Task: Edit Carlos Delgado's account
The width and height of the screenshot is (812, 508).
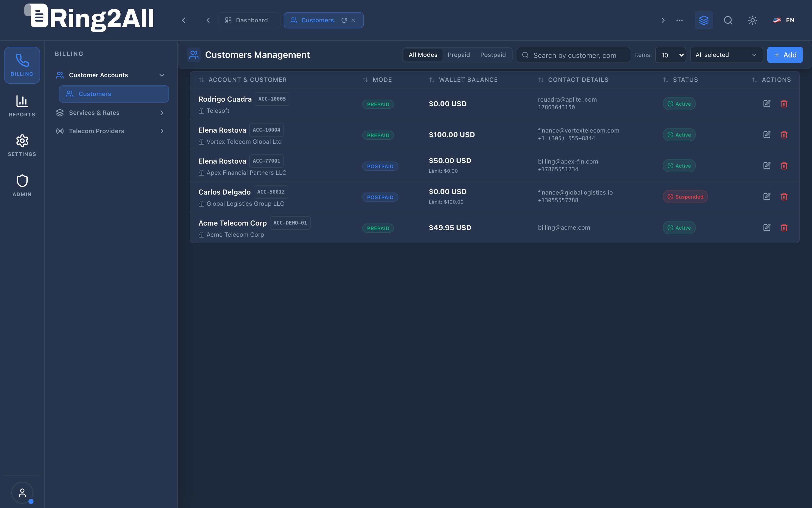Action: pyautogui.click(x=767, y=197)
